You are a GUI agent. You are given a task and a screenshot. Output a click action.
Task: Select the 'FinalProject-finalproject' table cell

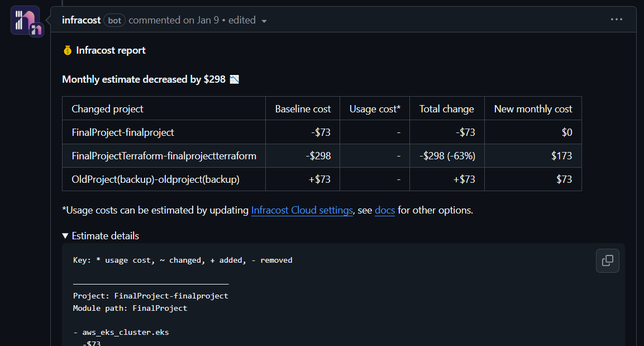[x=164, y=132]
